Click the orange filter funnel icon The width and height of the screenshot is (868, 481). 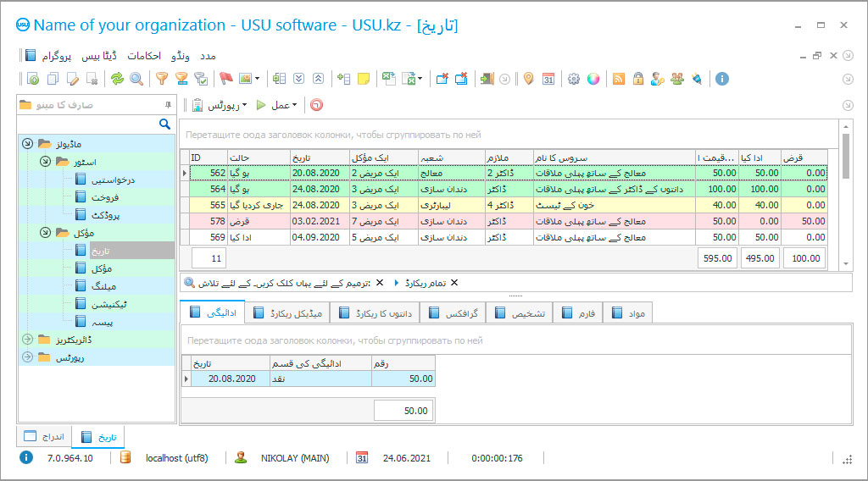pos(161,79)
